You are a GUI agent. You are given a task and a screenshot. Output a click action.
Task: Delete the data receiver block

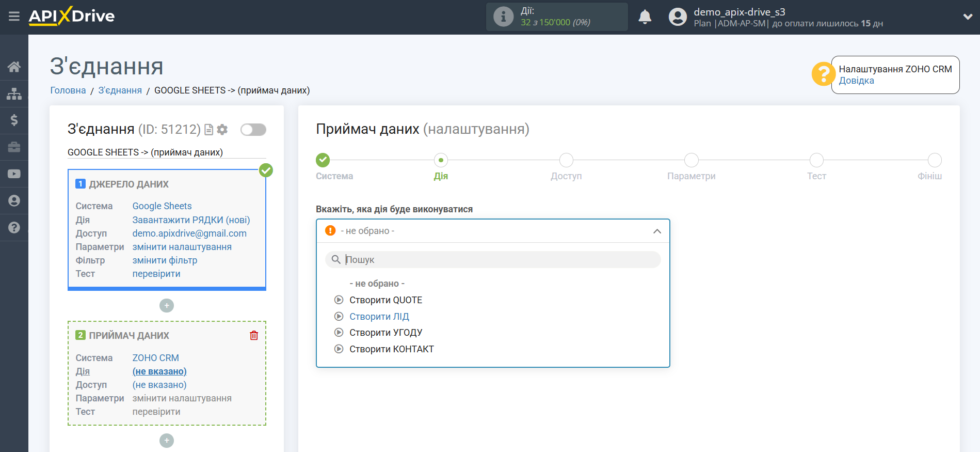[x=254, y=335]
